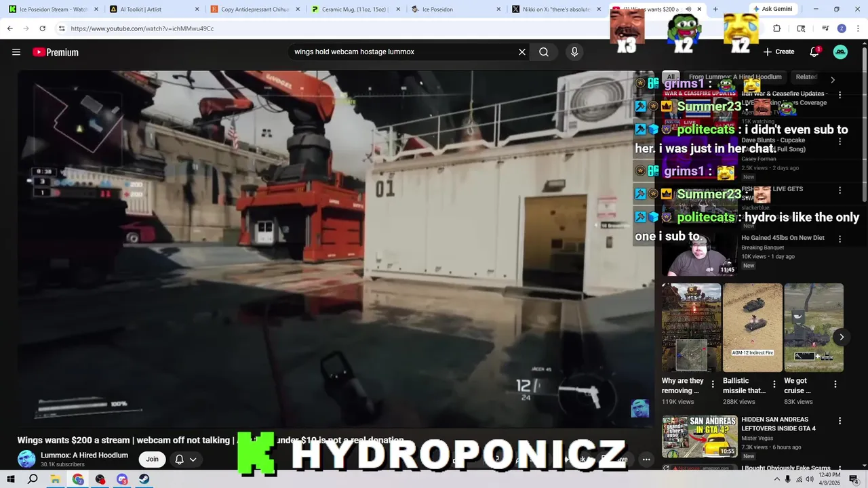Screen dimensions: 868x488
Task: Mute the playing YouTube tab audio icon
Action: pos(688,9)
